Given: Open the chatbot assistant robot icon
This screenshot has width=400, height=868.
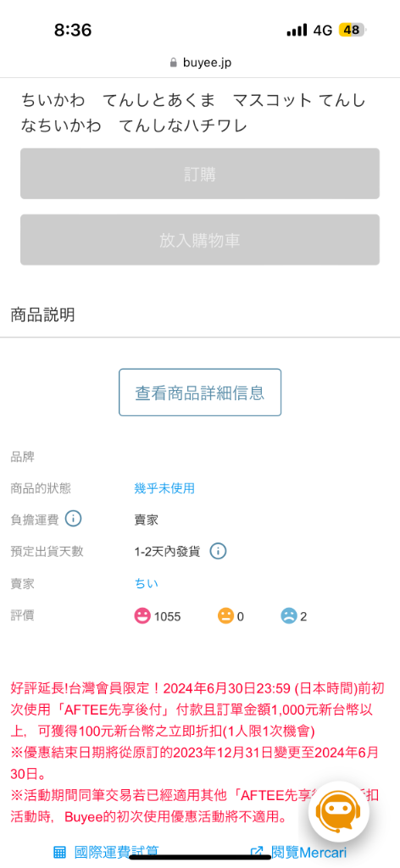Looking at the screenshot, I should click(x=339, y=811).
